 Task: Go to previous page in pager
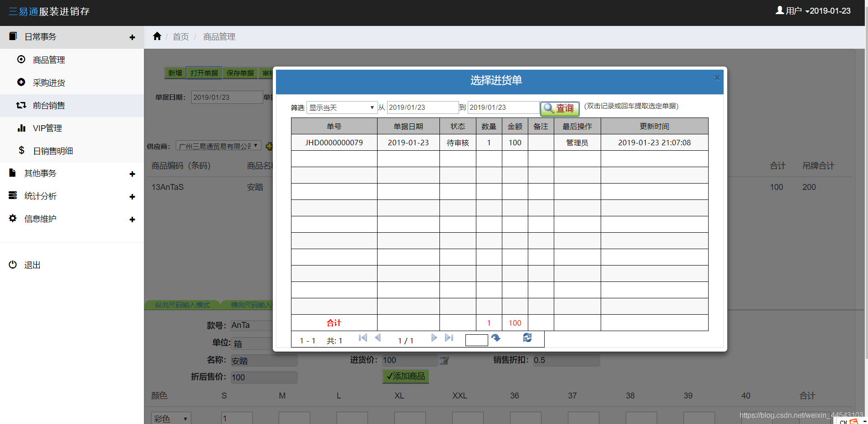[x=378, y=338]
